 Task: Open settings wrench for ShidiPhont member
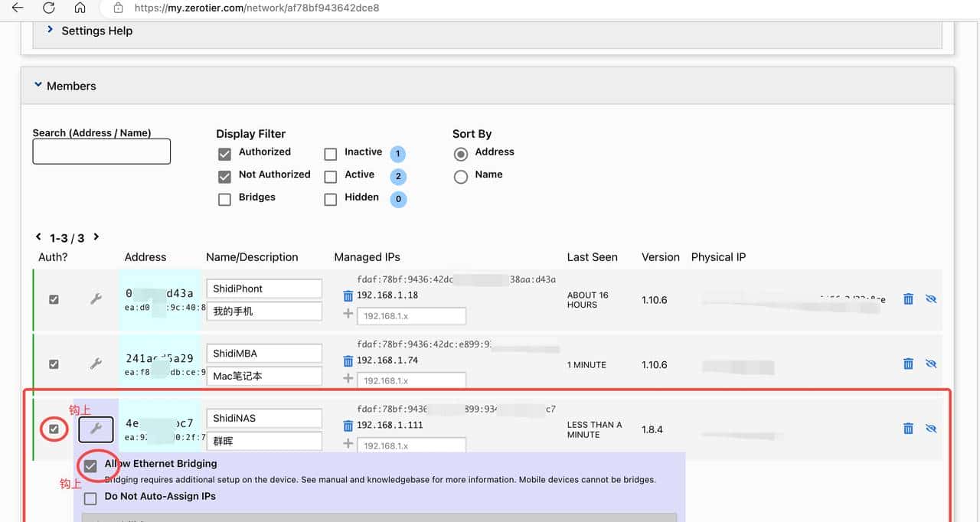point(96,299)
